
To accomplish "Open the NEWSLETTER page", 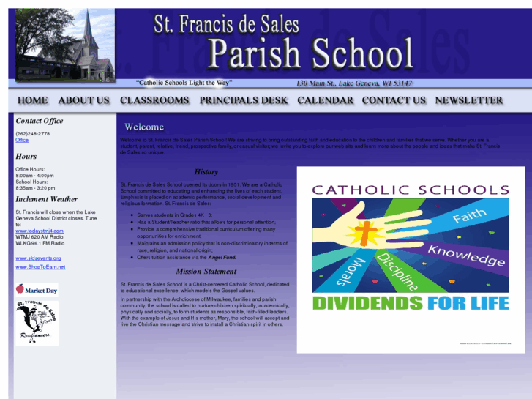I will [x=468, y=100].
